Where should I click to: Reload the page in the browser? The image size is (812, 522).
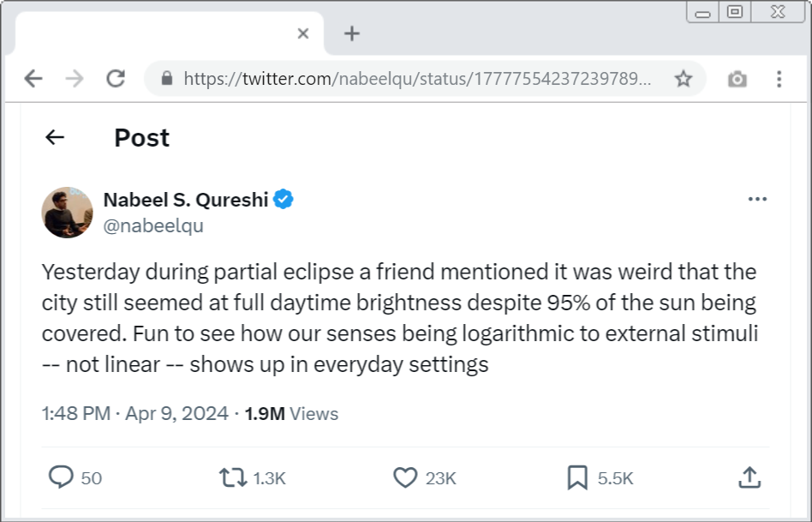(116, 79)
